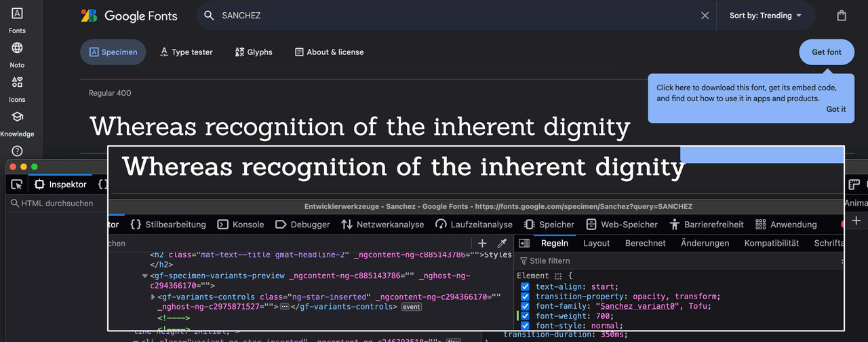Open the Fonts section in left sidebar
This screenshot has height=342, width=868.
coord(17,20)
